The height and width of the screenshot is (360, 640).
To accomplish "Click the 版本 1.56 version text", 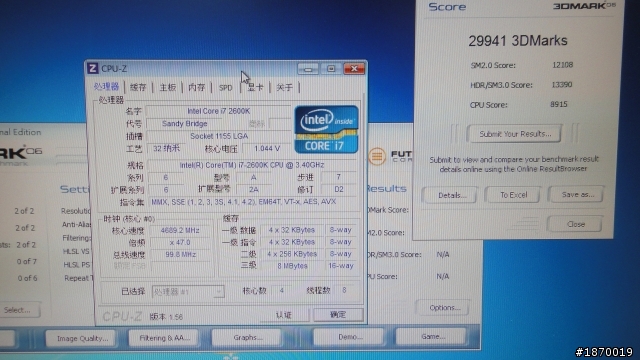I will click(x=166, y=317).
